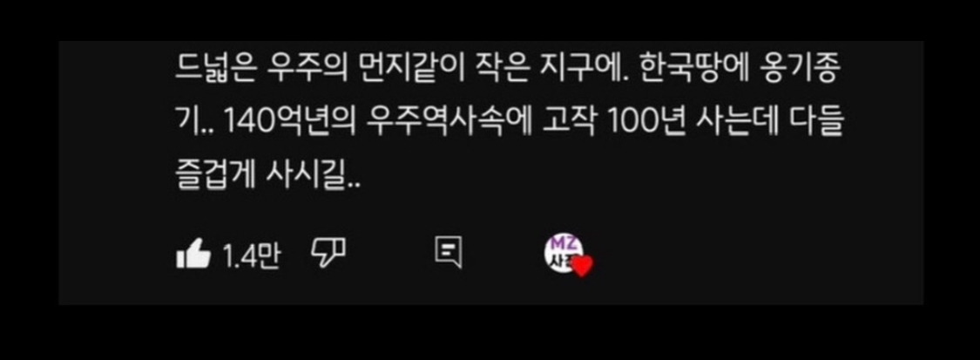The width and height of the screenshot is (980, 360).
Task: Open replies via the comment bubble icon
Action: 448,254
